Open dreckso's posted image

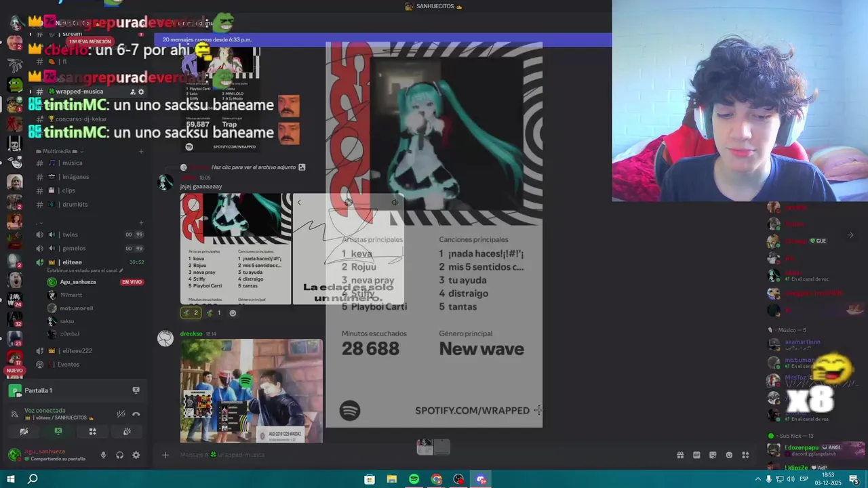252,390
